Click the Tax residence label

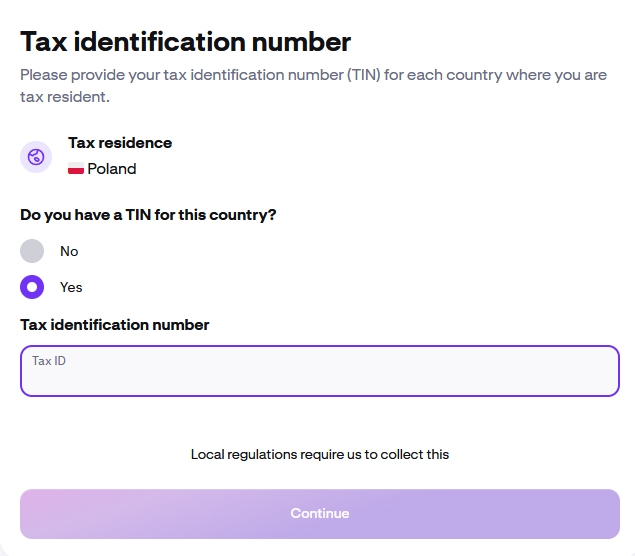pyautogui.click(x=120, y=143)
